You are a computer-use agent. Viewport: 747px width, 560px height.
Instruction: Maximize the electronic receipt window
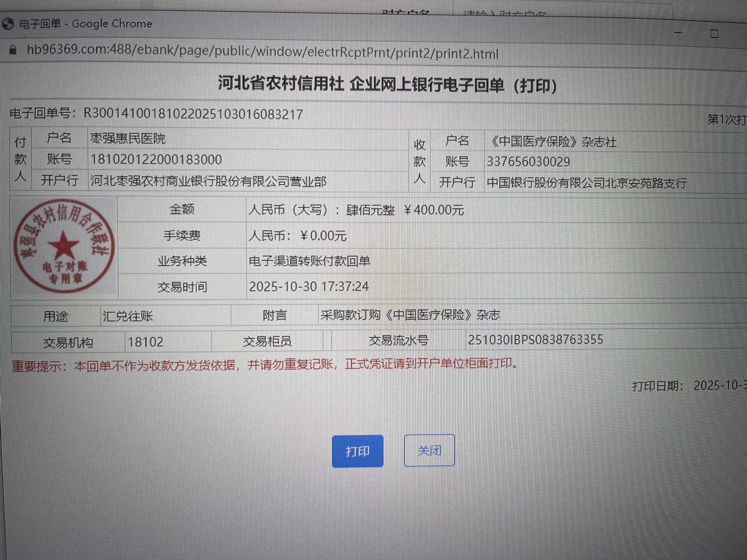(x=714, y=34)
